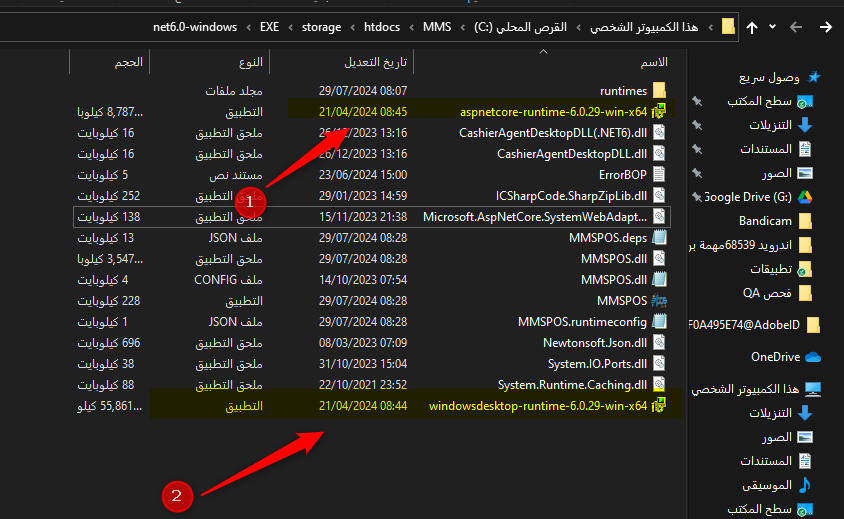The width and height of the screenshot is (844, 519).
Task: Select the windowsdesktop-runtime-6.0.29-win-x64 installer
Action: [x=538, y=405]
